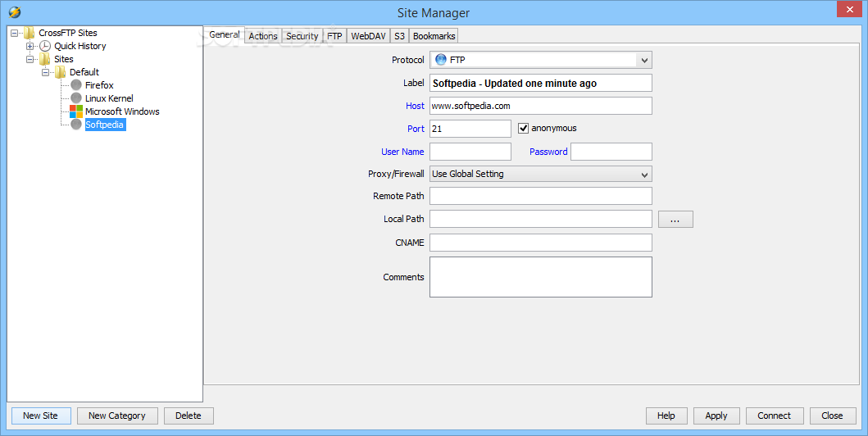This screenshot has width=868, height=436.
Task: Close the Site Manager window
Action: coord(850,10)
